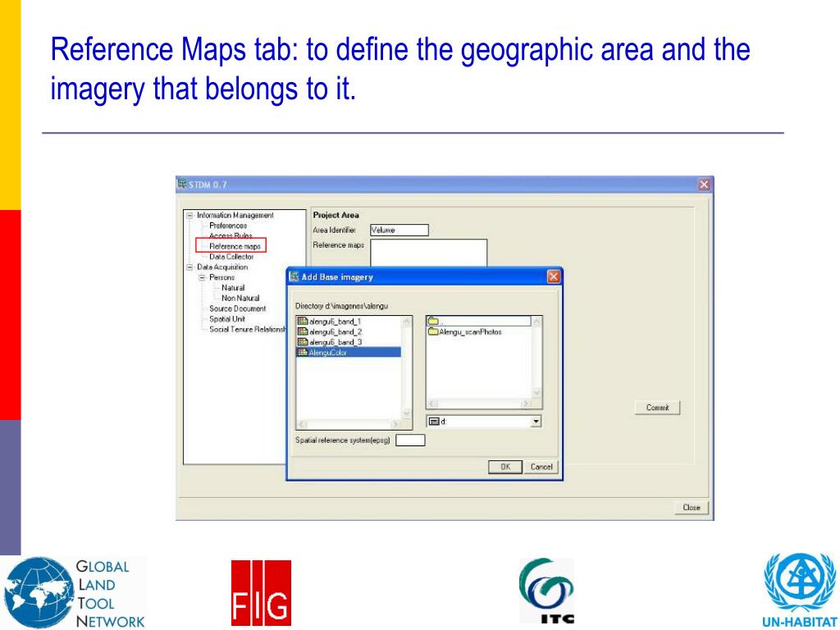
Task: Click the Spatial reference system epsg field
Action: (x=410, y=441)
